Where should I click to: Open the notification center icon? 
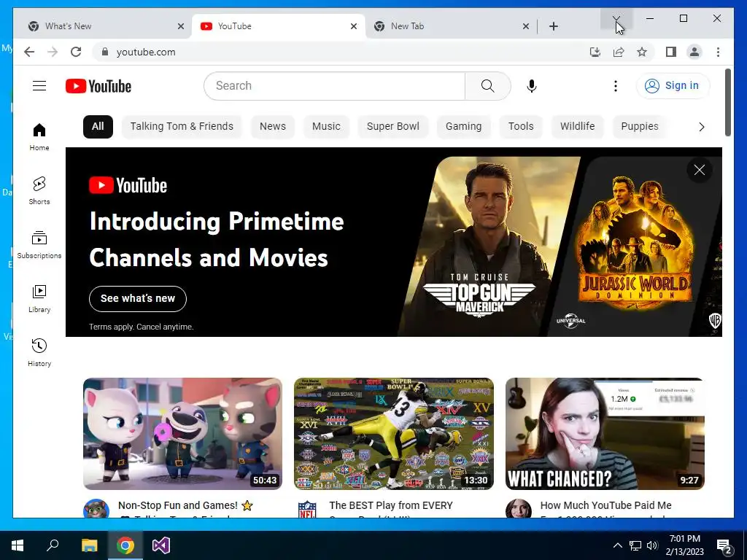(x=724, y=545)
